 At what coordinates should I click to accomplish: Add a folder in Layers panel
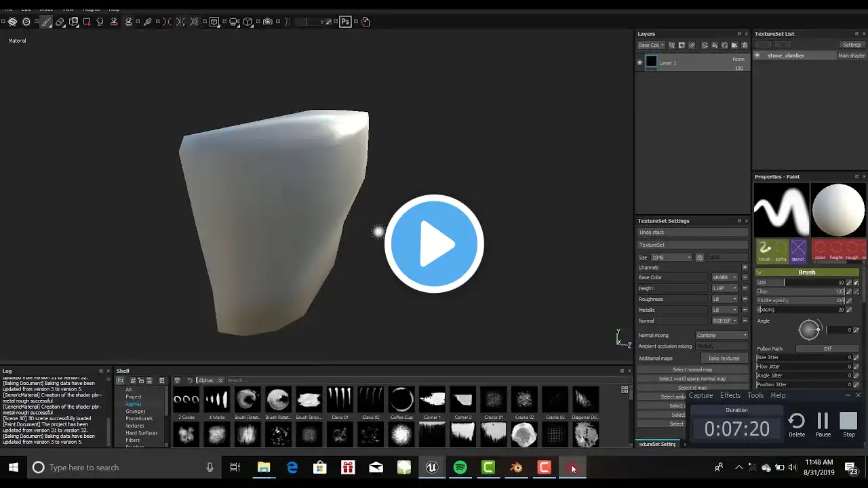pyautogui.click(x=734, y=45)
